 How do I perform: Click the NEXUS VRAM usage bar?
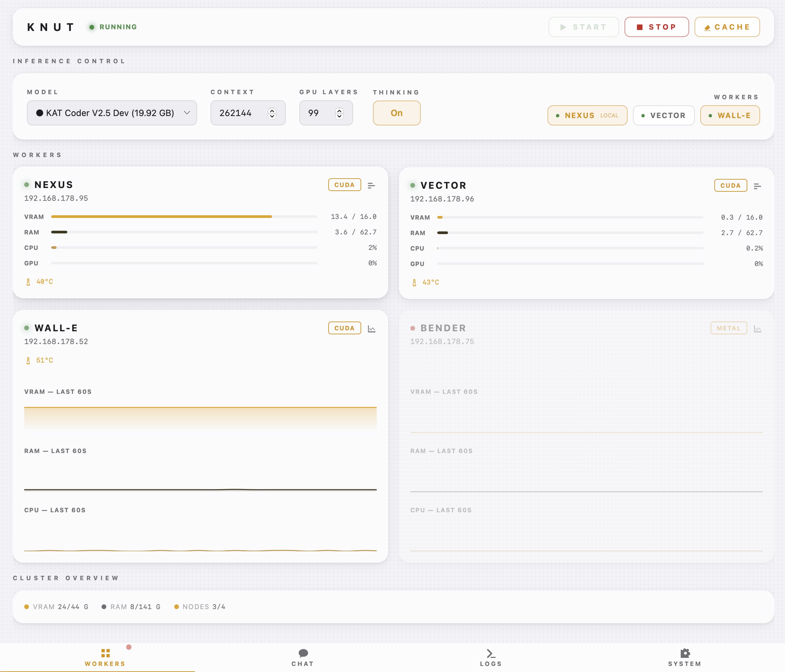[x=184, y=217]
